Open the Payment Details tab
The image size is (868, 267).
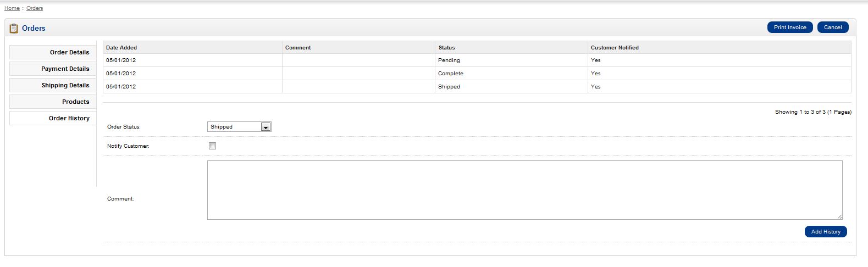53,69
